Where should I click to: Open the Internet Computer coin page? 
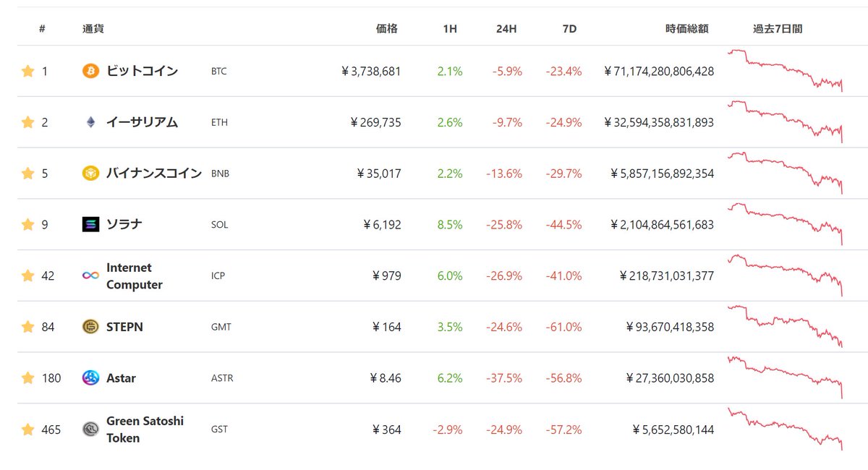[135, 276]
